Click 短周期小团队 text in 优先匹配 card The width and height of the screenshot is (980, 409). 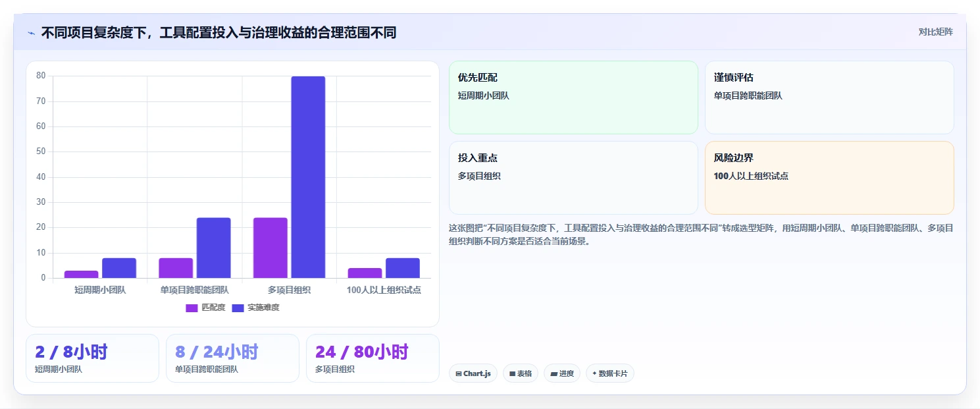[x=484, y=95]
